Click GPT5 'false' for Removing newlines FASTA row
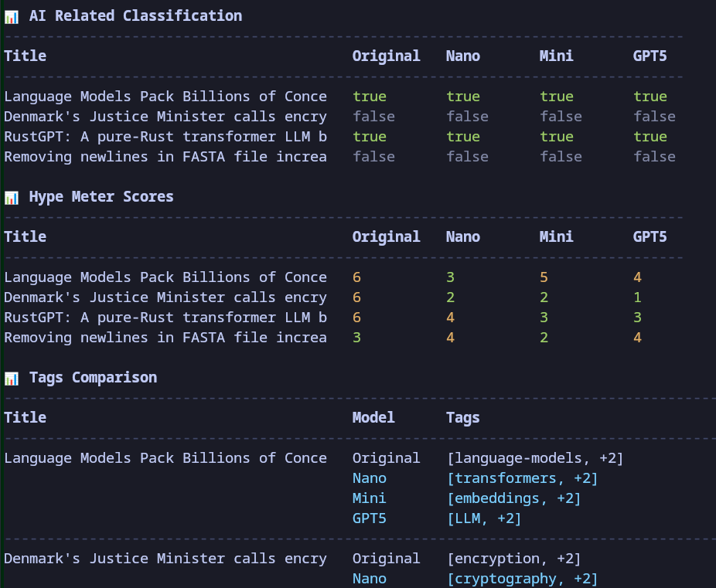 pyautogui.click(x=654, y=157)
